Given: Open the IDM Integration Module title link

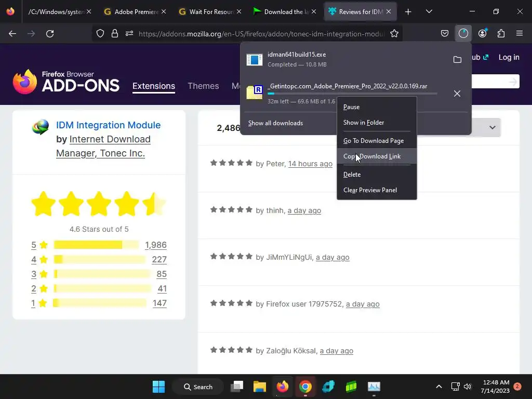Looking at the screenshot, I should coord(108,125).
